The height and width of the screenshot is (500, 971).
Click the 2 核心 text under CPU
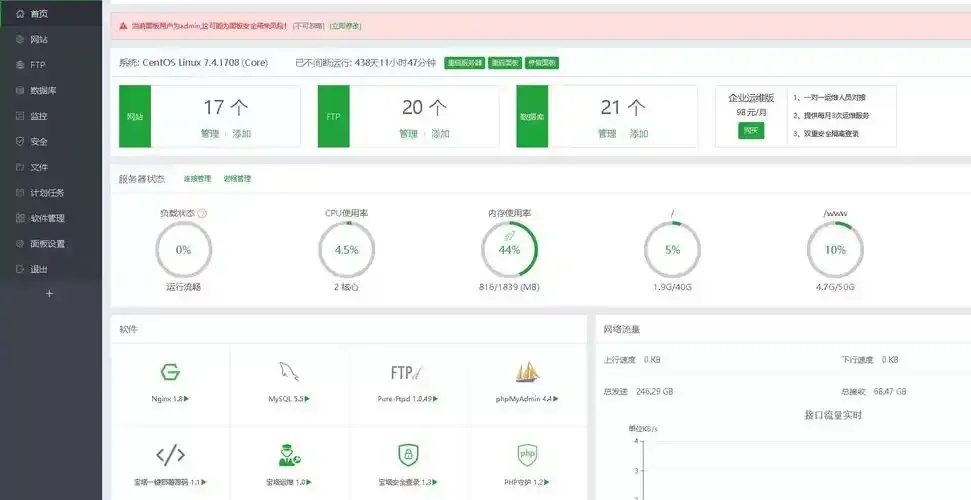pos(346,287)
